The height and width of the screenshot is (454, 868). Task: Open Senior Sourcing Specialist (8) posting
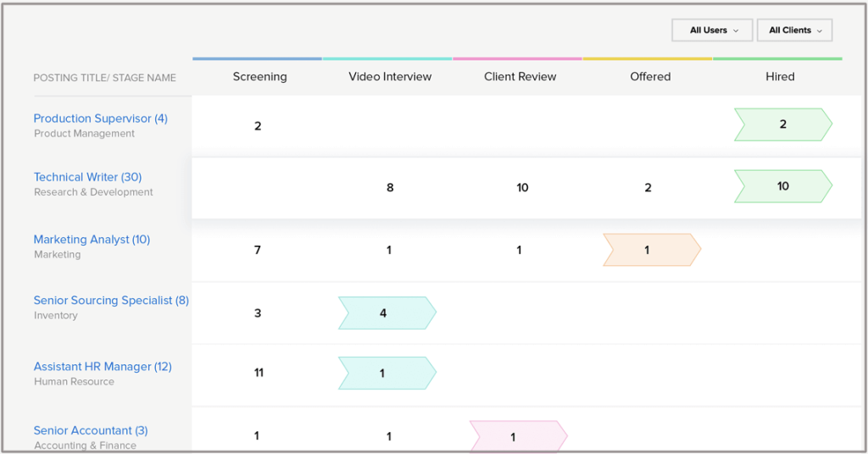[x=111, y=301]
